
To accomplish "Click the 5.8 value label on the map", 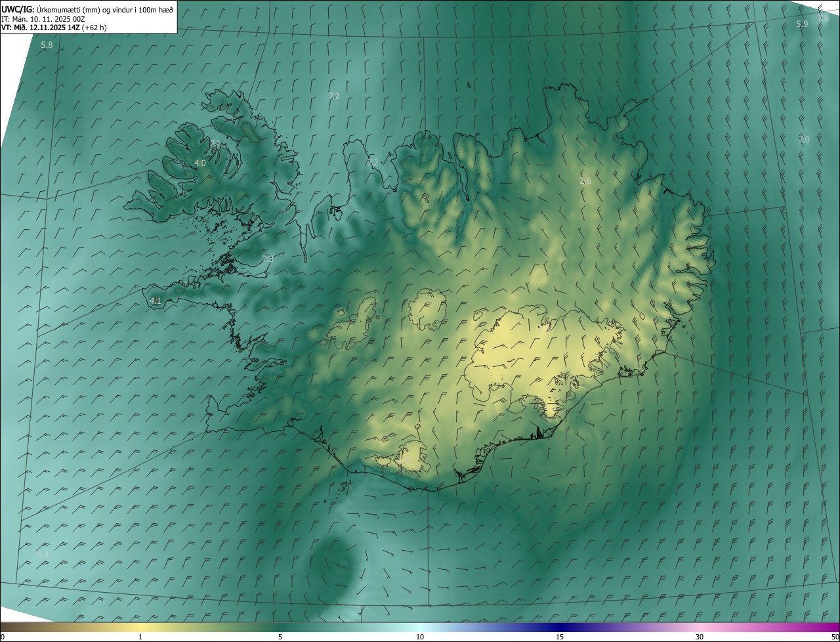I will 47,45.
